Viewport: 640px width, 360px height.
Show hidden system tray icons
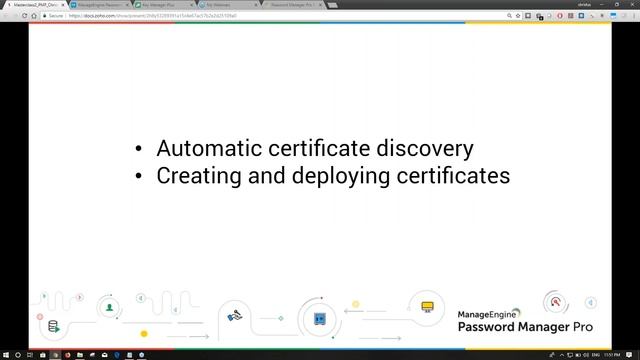tap(562, 355)
